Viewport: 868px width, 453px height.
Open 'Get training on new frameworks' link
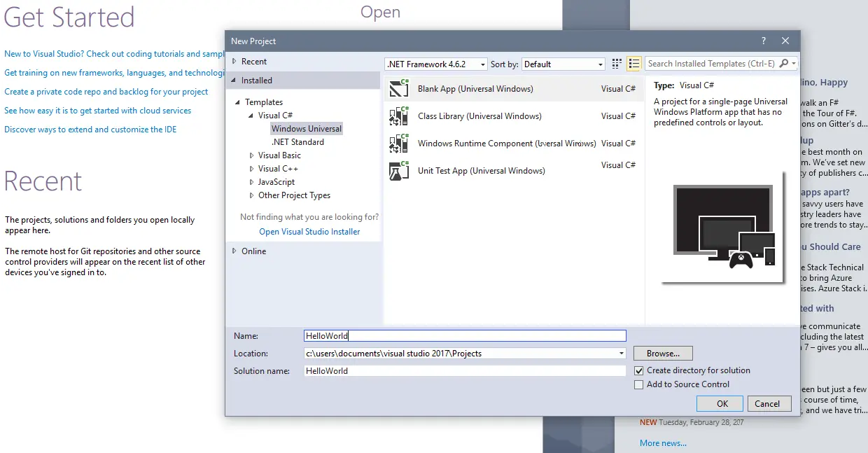click(x=115, y=73)
